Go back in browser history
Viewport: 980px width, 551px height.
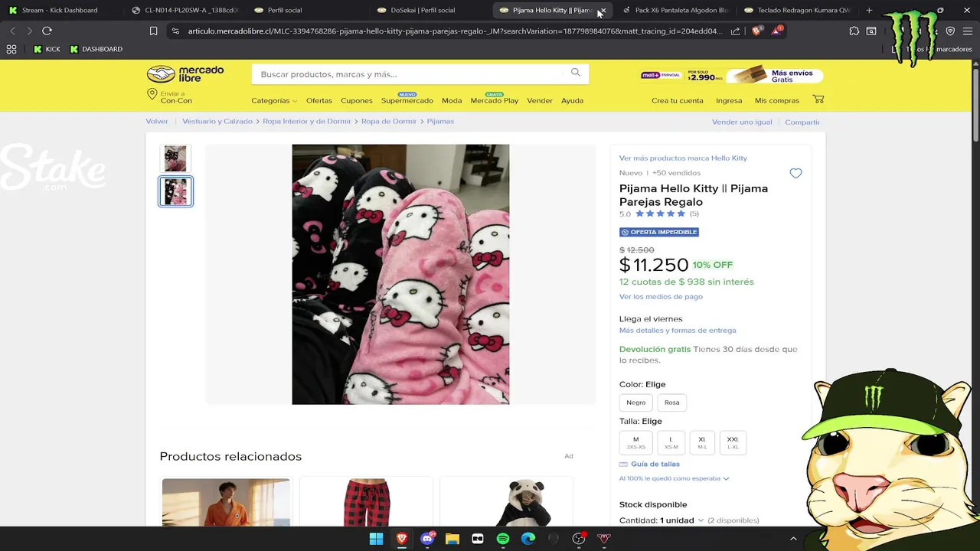click(x=12, y=31)
